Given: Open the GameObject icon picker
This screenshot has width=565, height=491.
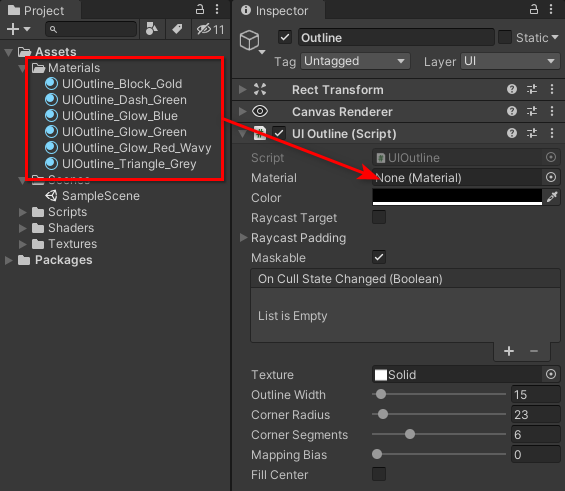Looking at the screenshot, I should 252,41.
